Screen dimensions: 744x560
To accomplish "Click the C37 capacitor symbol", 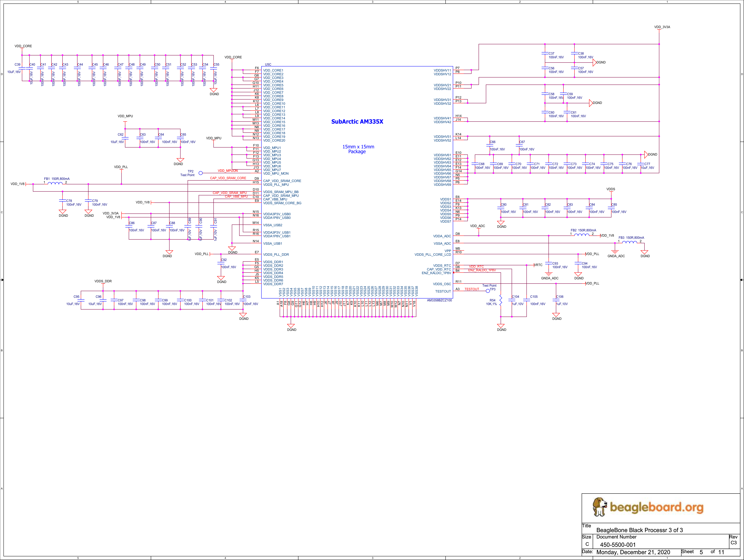I will coord(545,53).
